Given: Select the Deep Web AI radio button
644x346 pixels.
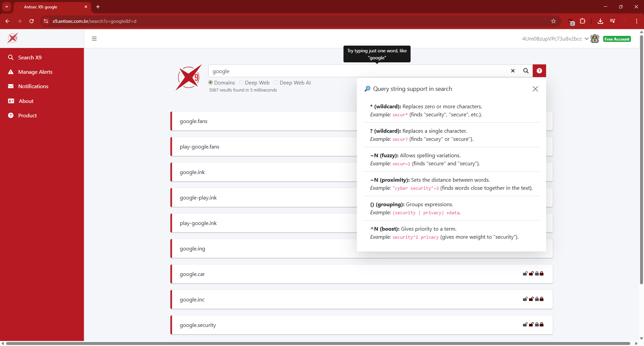Looking at the screenshot, I should pyautogui.click(x=276, y=82).
